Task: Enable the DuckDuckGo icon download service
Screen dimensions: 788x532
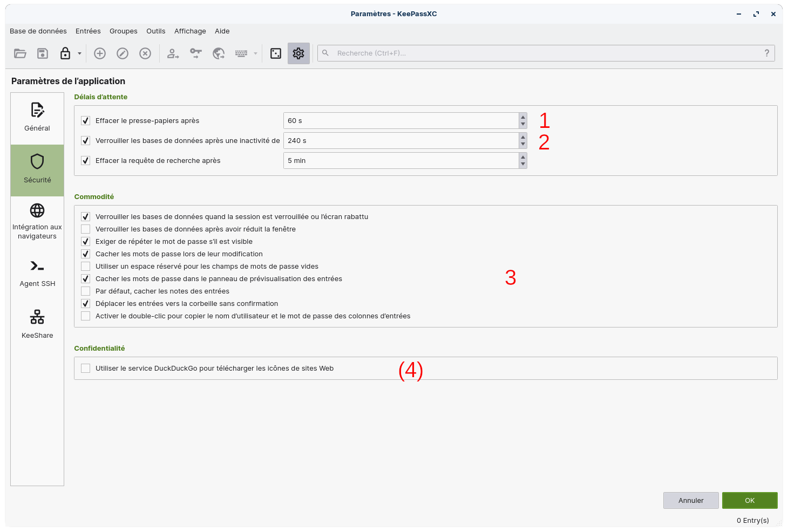Action: click(x=86, y=369)
